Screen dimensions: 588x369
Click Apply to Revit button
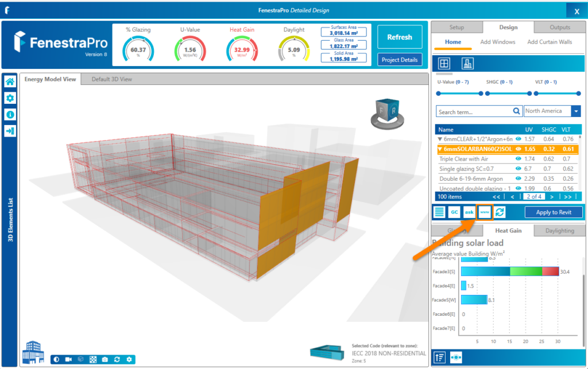point(554,212)
